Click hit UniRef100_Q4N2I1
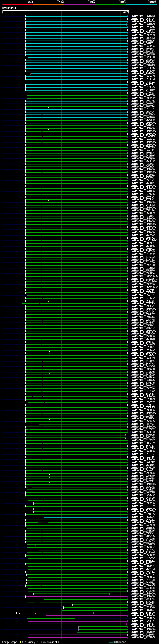Viewport: 159px width, 644px height. tap(143, 520)
